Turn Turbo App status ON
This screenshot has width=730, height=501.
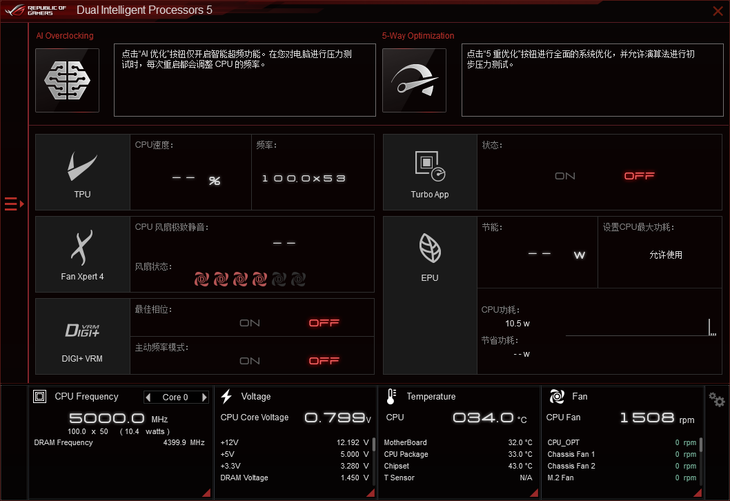565,176
